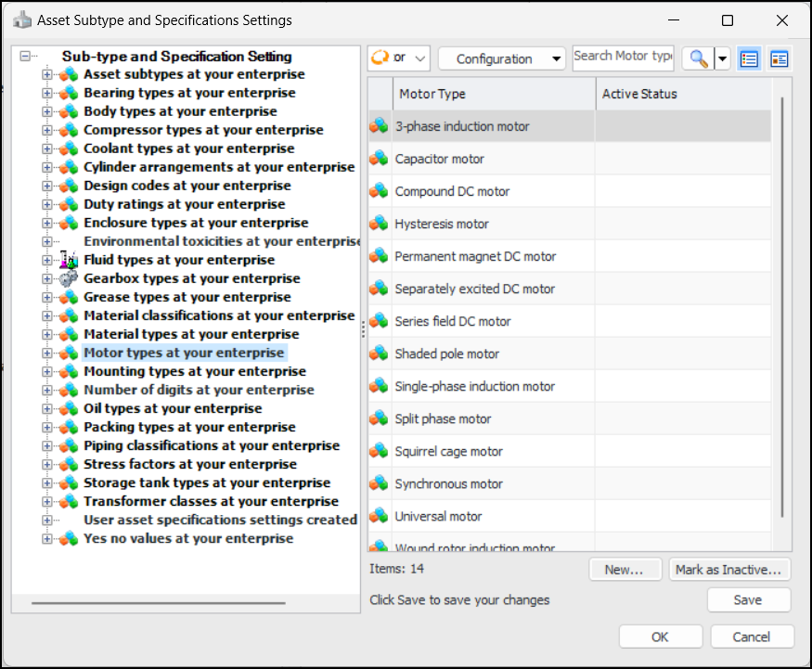Viewport: 812px width, 669px height.
Task: Open the Configuration dropdown
Action: [502, 58]
